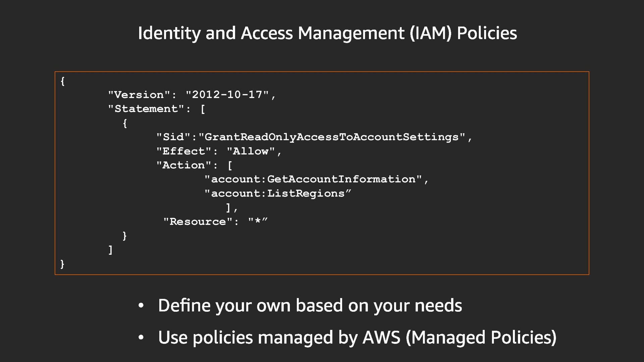This screenshot has height=362, width=644.
Task: Click the "2012-10-17" version value
Action: 227,95
